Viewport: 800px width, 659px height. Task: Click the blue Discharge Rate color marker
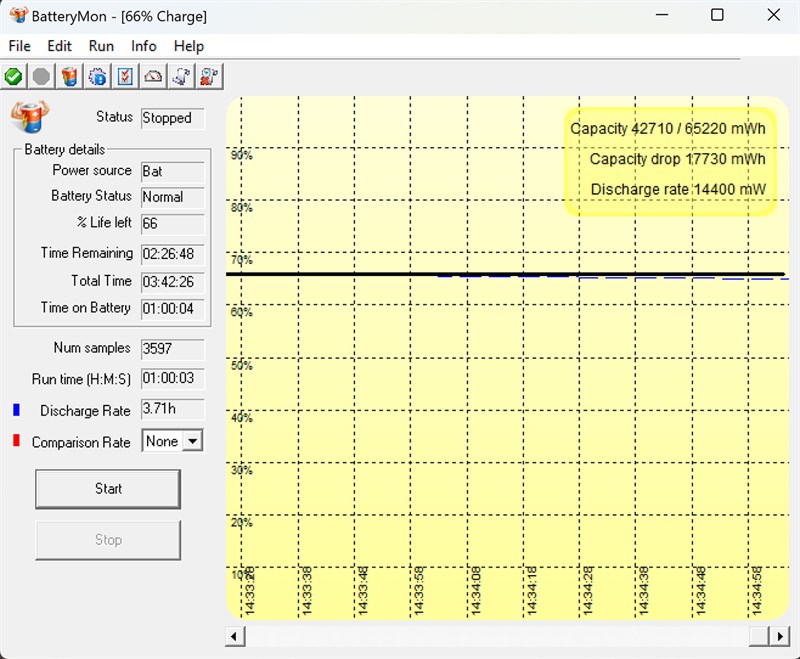click(x=16, y=410)
